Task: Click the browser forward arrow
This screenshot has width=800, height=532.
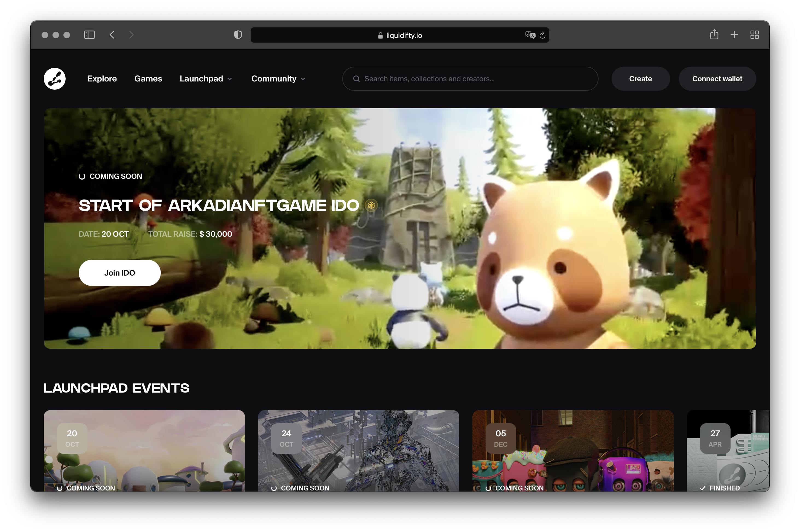Action: click(131, 35)
